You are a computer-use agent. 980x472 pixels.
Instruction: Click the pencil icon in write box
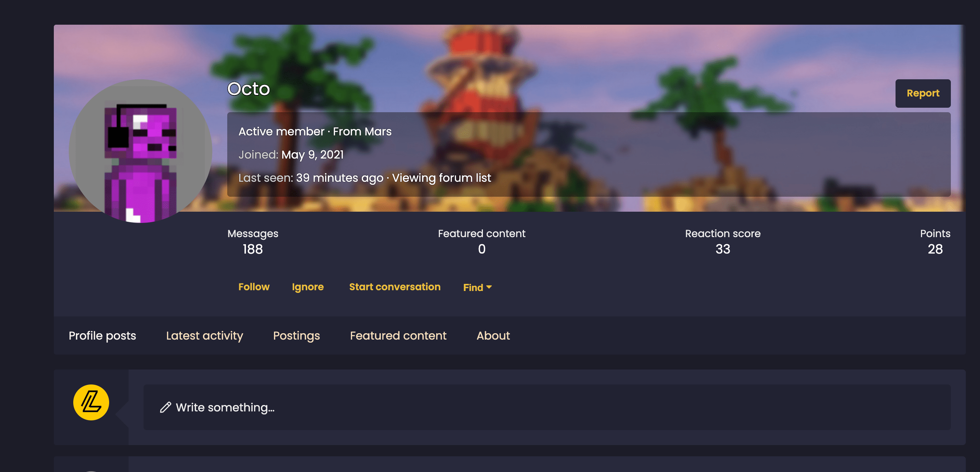165,407
